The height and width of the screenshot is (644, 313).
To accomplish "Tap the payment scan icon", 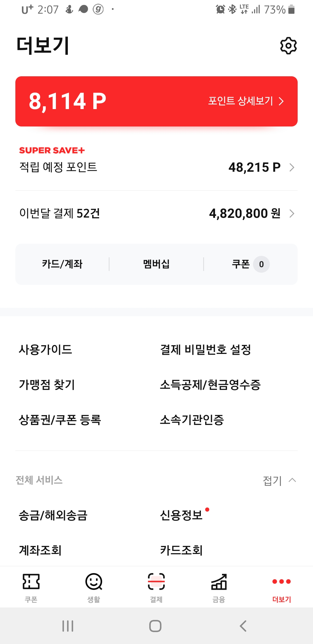I will pos(156,582).
